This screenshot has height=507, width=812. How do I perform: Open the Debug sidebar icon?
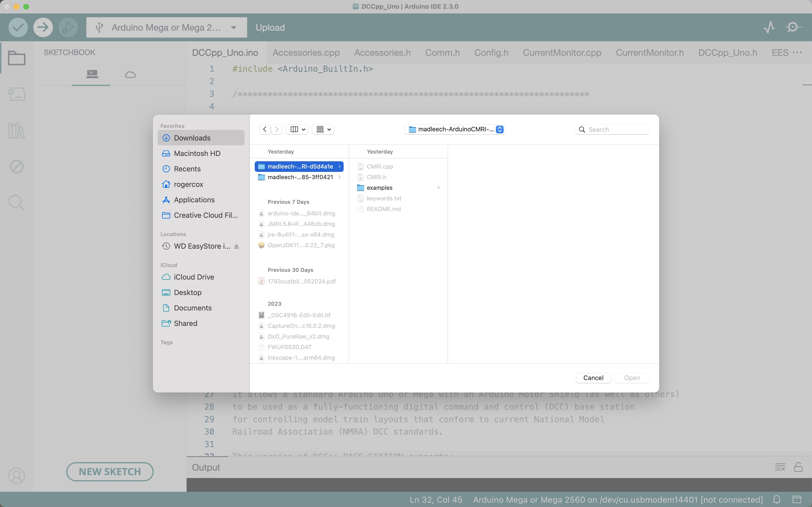tap(16, 167)
